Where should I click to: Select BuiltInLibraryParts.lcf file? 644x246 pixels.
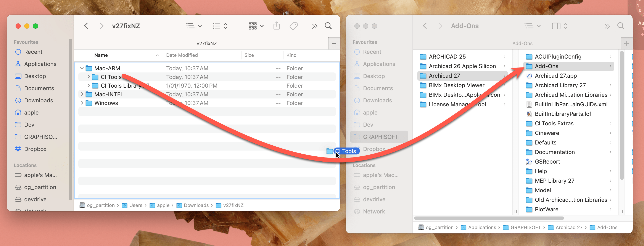(563, 114)
